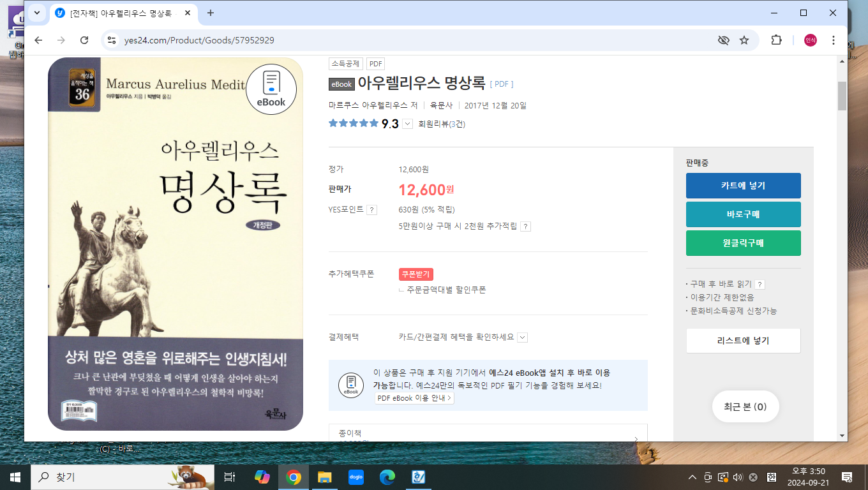Open PDF eBook 이용 안내 link
Screen dimensions: 868x490
pyautogui.click(x=414, y=398)
